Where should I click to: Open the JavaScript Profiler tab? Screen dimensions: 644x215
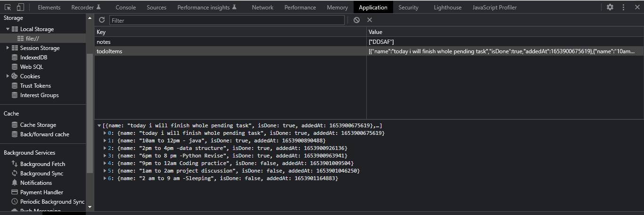pos(495,7)
